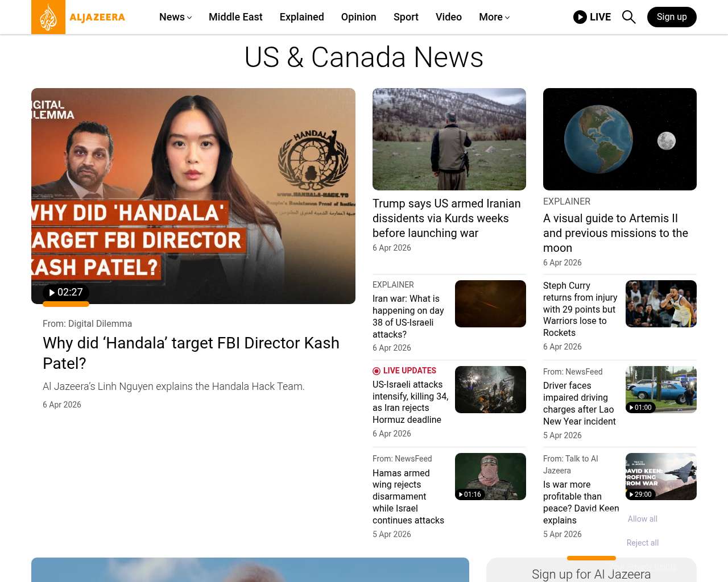Open Trump armed Iranian dissidents article
Viewport: 728px width, 582px height.
tap(446, 218)
